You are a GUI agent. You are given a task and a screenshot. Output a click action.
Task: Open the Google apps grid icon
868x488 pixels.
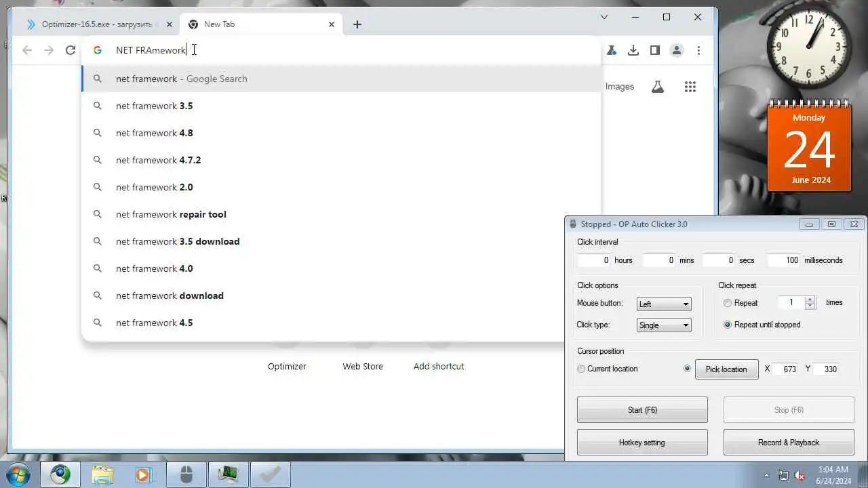point(690,87)
